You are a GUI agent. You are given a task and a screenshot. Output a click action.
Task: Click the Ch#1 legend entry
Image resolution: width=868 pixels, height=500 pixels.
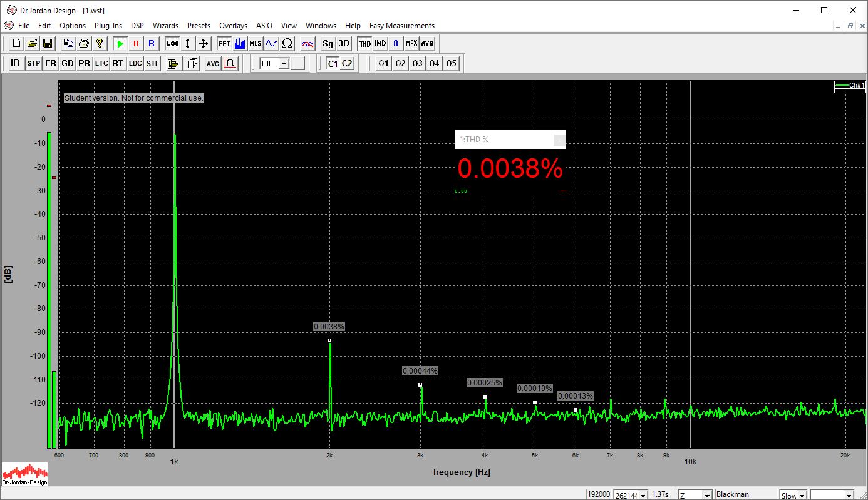pos(850,85)
